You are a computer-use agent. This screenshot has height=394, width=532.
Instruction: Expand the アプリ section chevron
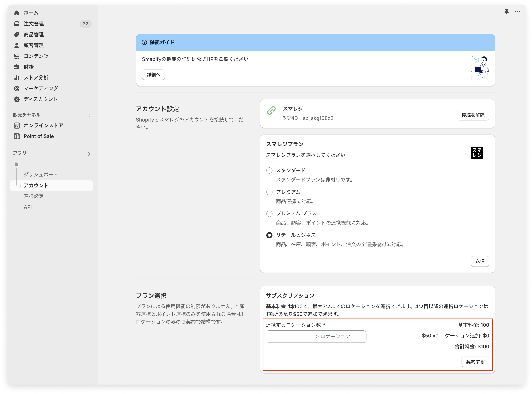pyautogui.click(x=89, y=154)
